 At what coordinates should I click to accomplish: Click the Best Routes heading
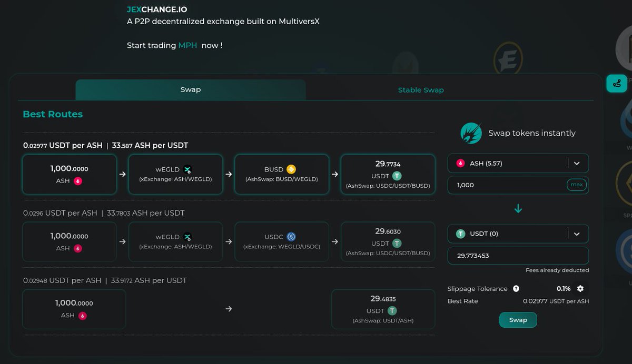[x=53, y=114]
